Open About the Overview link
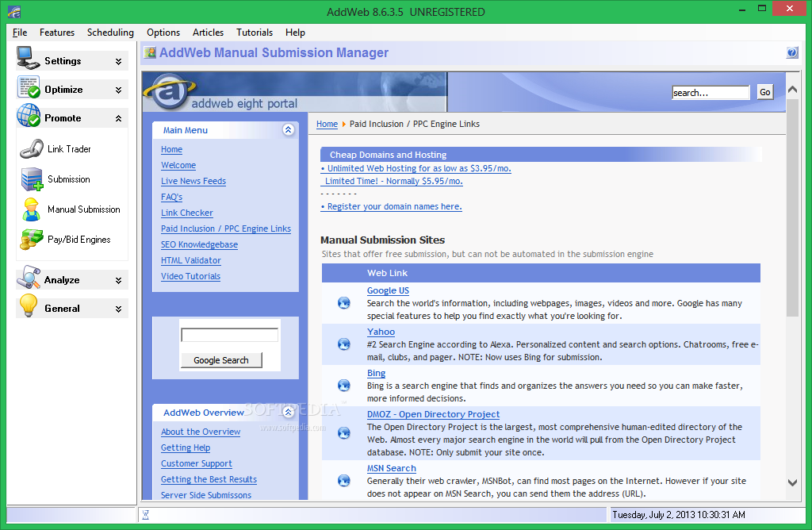The image size is (812, 530). click(x=201, y=432)
